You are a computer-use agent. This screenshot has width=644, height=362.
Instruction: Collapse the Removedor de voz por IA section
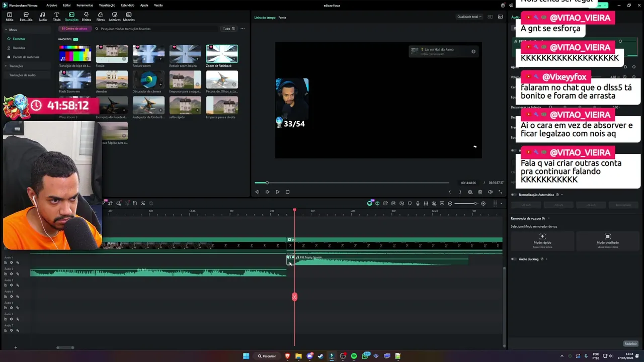[549, 218]
